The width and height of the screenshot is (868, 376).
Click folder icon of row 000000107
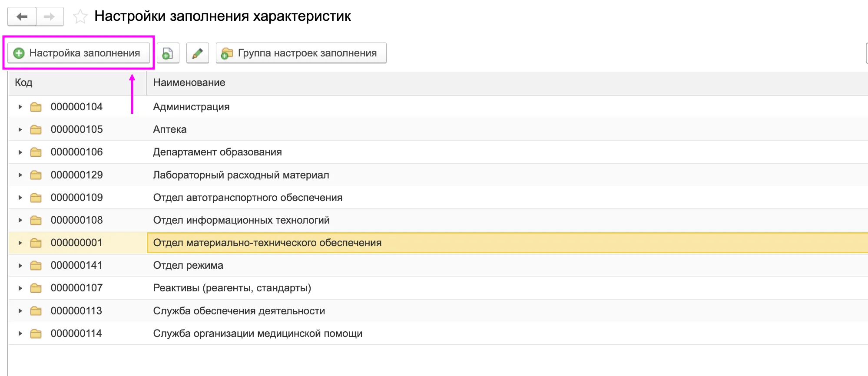coord(36,288)
